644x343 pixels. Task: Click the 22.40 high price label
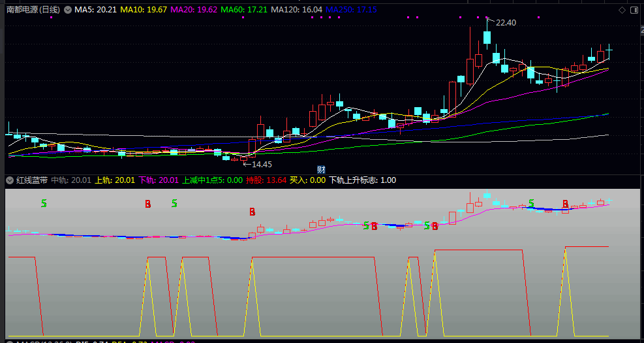pyautogui.click(x=506, y=23)
